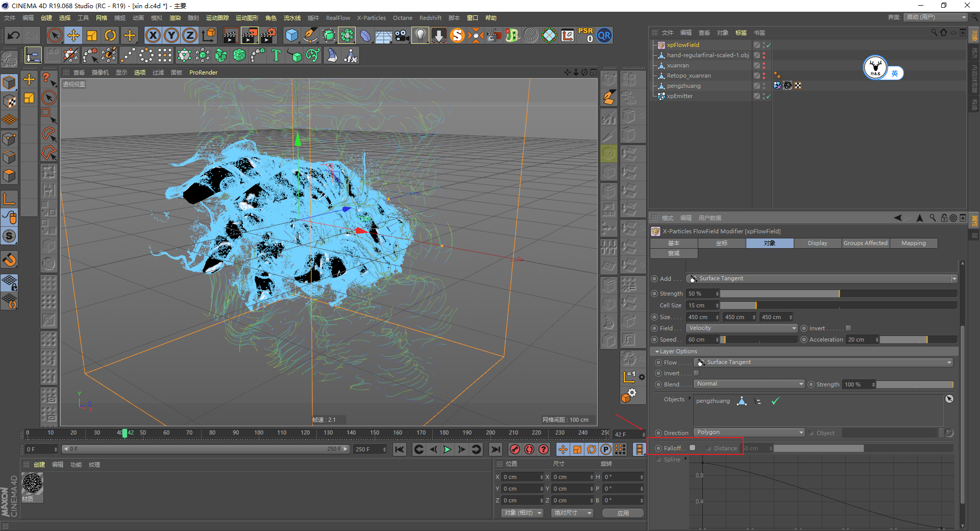This screenshot has height=531, width=980.
Task: Toggle the Y axis lock icon
Action: click(x=171, y=36)
